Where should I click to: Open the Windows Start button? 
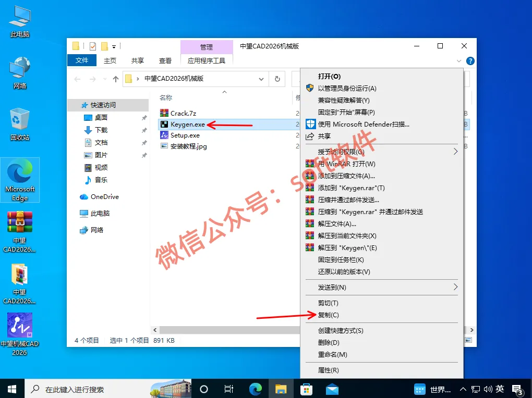(12, 389)
